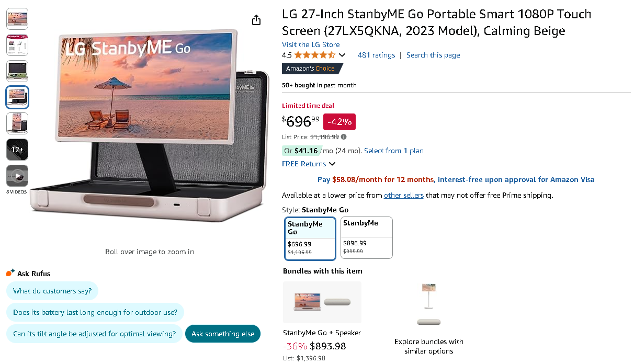The image size is (634, 364).
Task: Ask Rufus about battery life outdoors
Action: point(95,312)
